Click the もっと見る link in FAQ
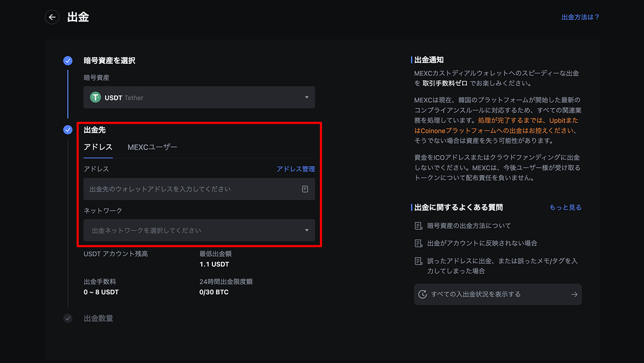This screenshot has width=644, height=363. pos(565,207)
